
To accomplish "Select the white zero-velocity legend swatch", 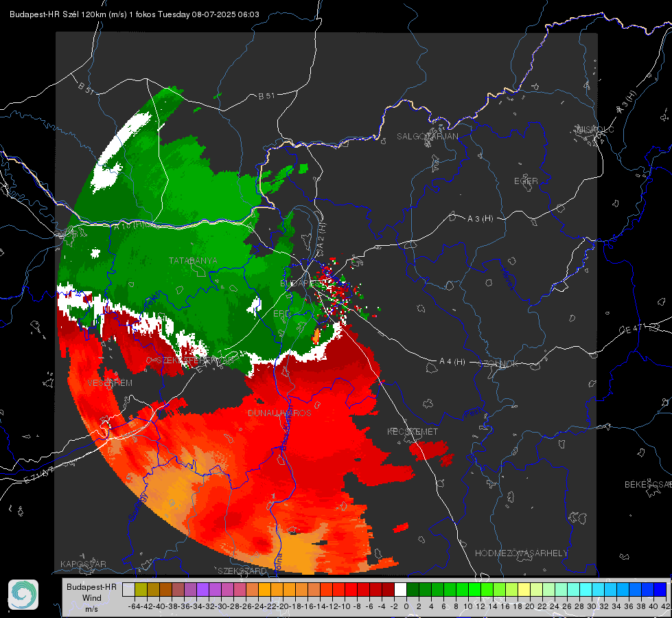I will [400, 589].
